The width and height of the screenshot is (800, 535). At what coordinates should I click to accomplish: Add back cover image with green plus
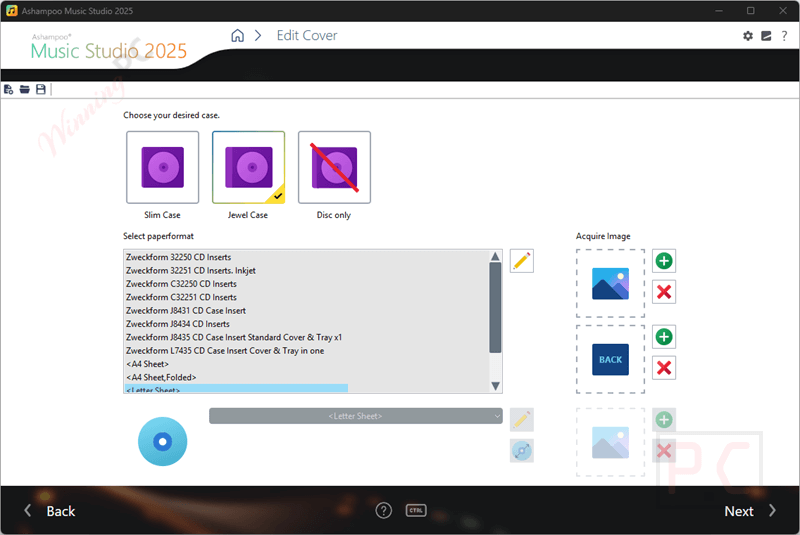tap(664, 337)
